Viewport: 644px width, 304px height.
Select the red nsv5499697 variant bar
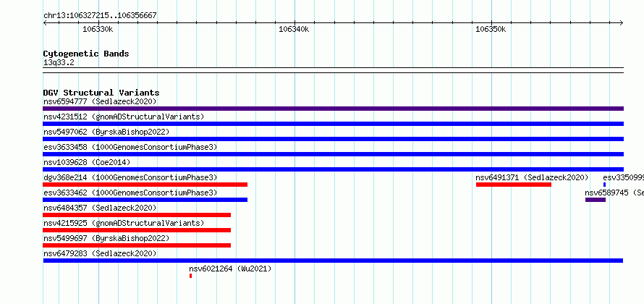click(x=137, y=245)
